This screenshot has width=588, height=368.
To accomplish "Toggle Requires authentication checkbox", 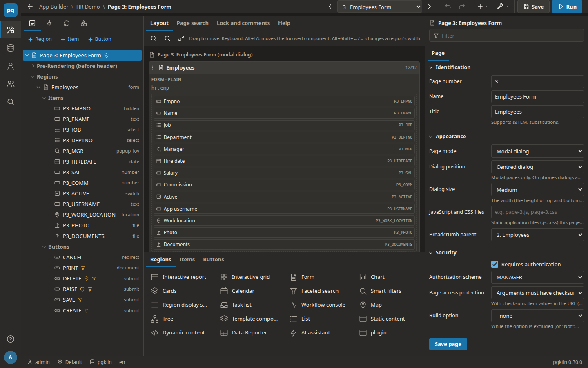I will point(494,265).
